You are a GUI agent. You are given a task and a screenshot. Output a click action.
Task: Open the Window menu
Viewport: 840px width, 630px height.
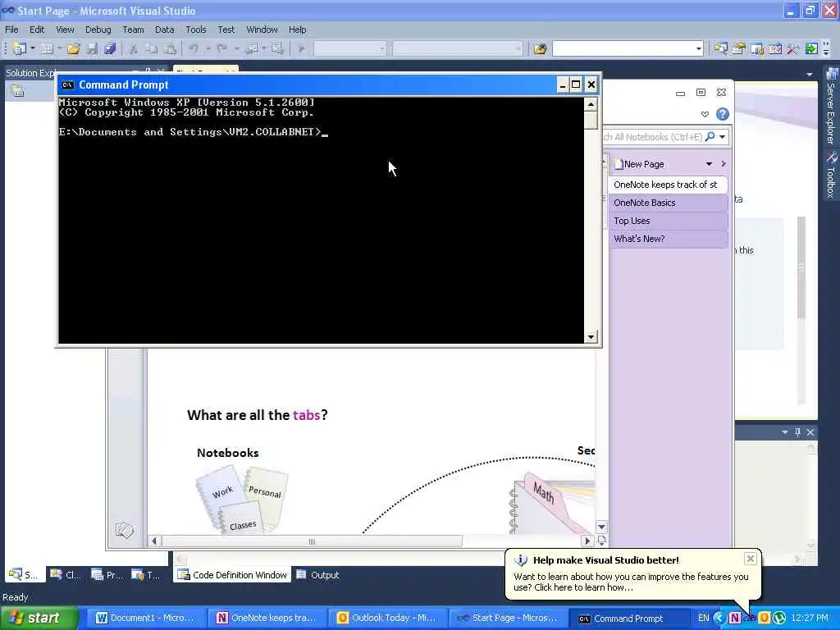pyautogui.click(x=262, y=30)
